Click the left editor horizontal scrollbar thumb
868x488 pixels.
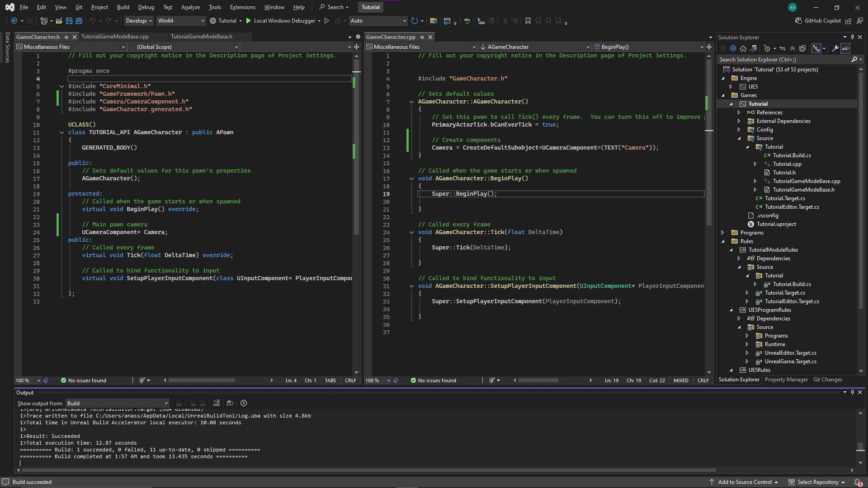(201, 380)
